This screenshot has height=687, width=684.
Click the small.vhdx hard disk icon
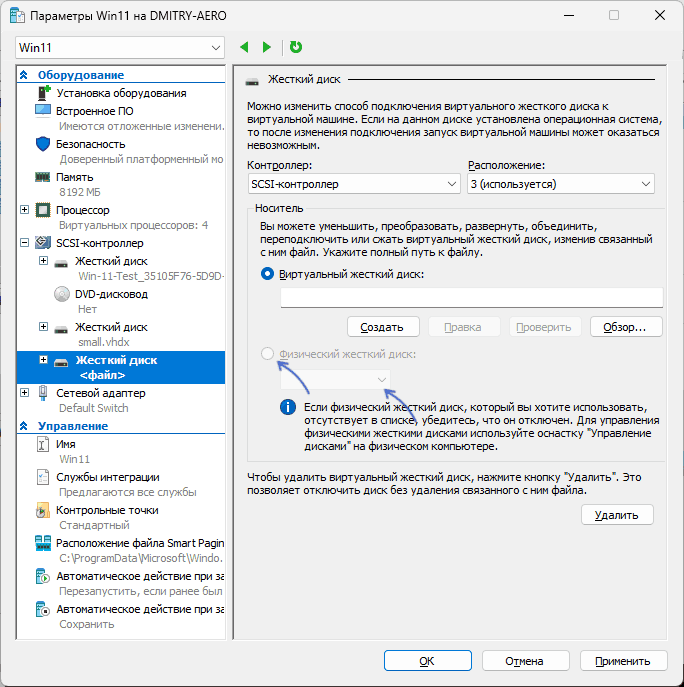pyautogui.click(x=61, y=329)
